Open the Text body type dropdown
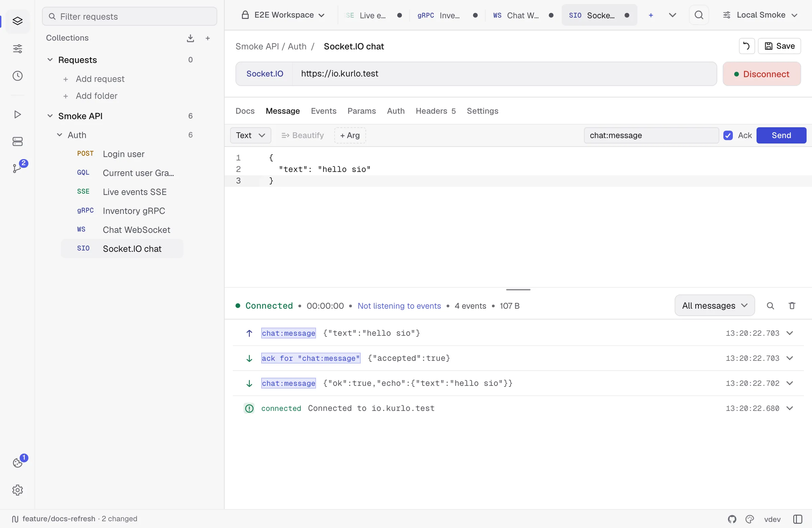Screen dimensions: 812x528 250,135
